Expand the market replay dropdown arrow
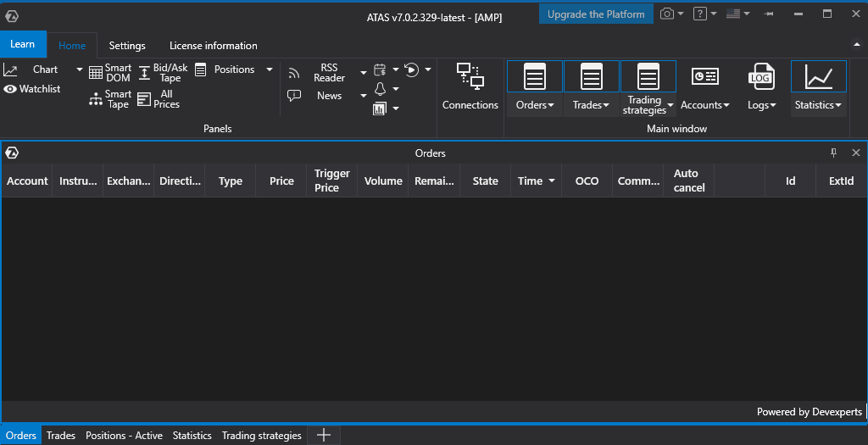Screen dimensions: 868x445 coord(428,70)
